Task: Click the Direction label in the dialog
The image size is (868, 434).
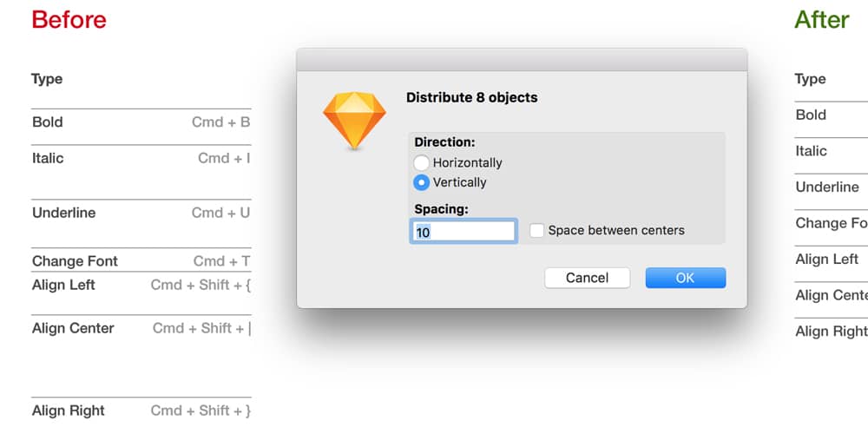Action: click(x=444, y=142)
